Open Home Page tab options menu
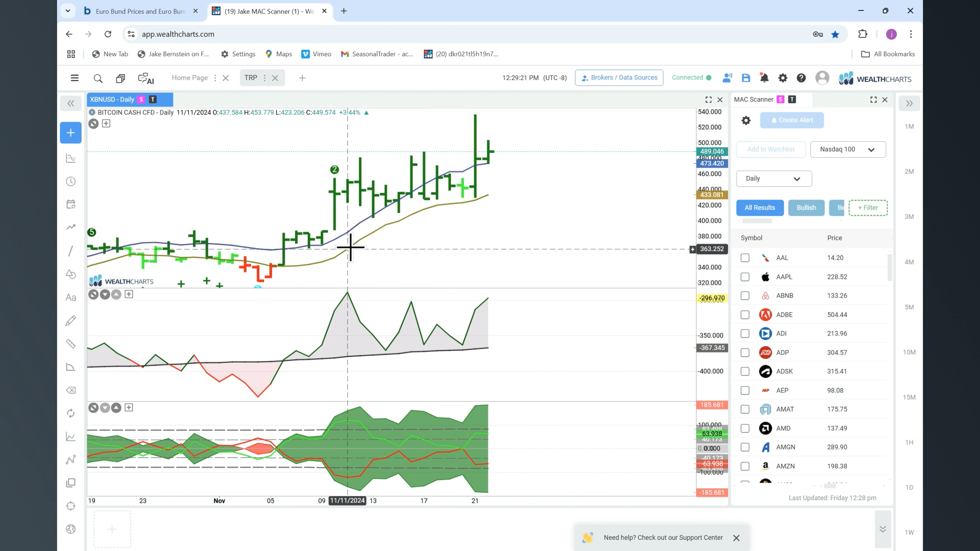The image size is (980, 551). coord(215,78)
